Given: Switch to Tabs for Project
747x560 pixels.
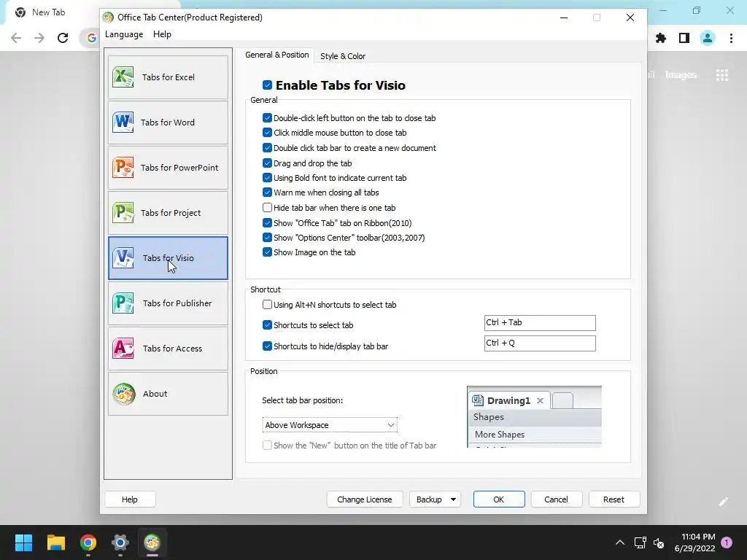Looking at the screenshot, I should click(x=168, y=213).
